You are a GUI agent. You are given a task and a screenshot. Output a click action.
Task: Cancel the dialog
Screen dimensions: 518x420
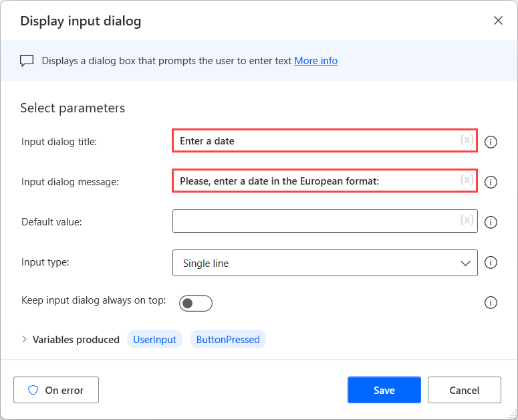coord(464,390)
